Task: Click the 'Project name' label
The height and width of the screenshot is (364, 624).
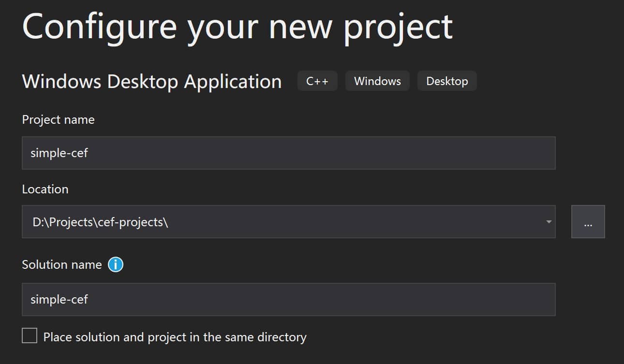Action: [x=58, y=119]
